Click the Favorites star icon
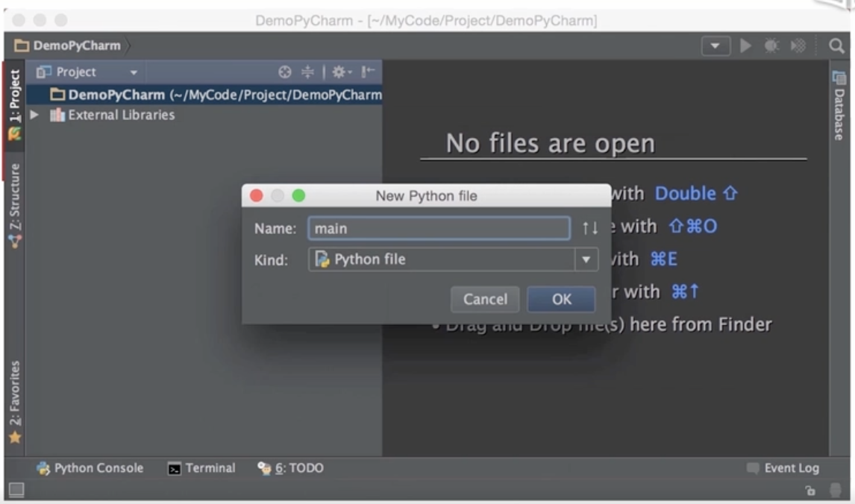855x504 pixels. [x=15, y=437]
